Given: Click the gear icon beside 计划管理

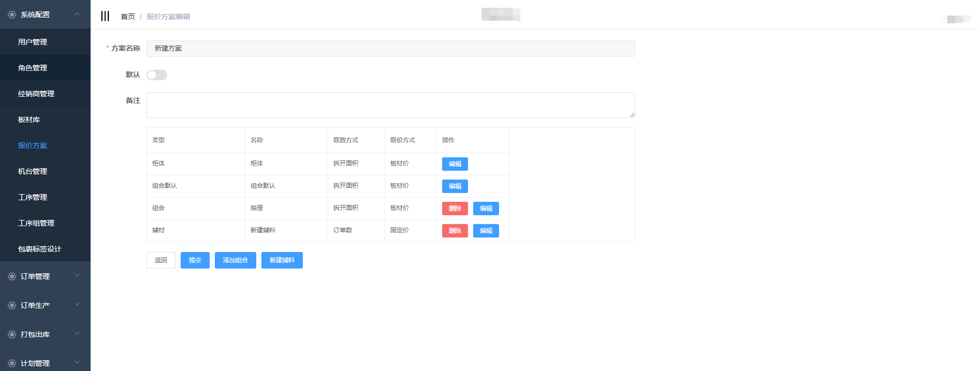Looking at the screenshot, I should point(12,363).
